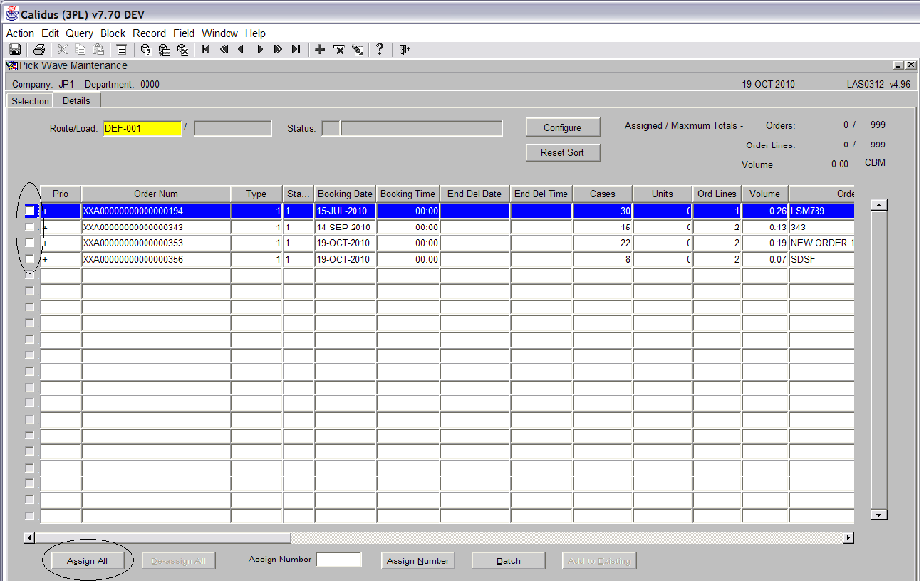Click the Exit door icon
Viewport: 924px width, 583px height.
tap(405, 49)
